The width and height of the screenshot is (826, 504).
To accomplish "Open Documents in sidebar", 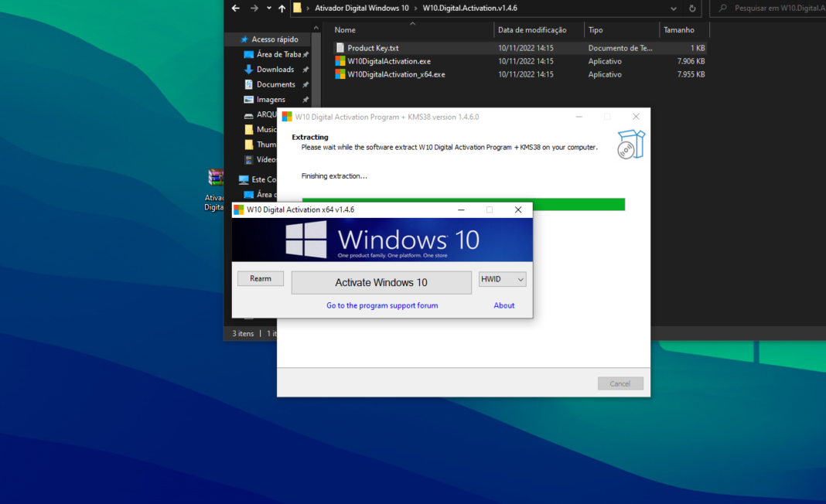I will click(275, 84).
